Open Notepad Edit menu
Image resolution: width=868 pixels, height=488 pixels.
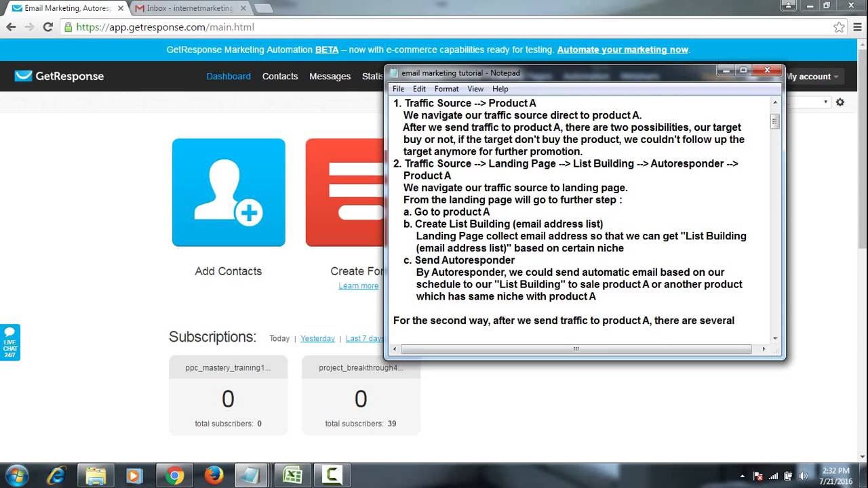tap(419, 89)
